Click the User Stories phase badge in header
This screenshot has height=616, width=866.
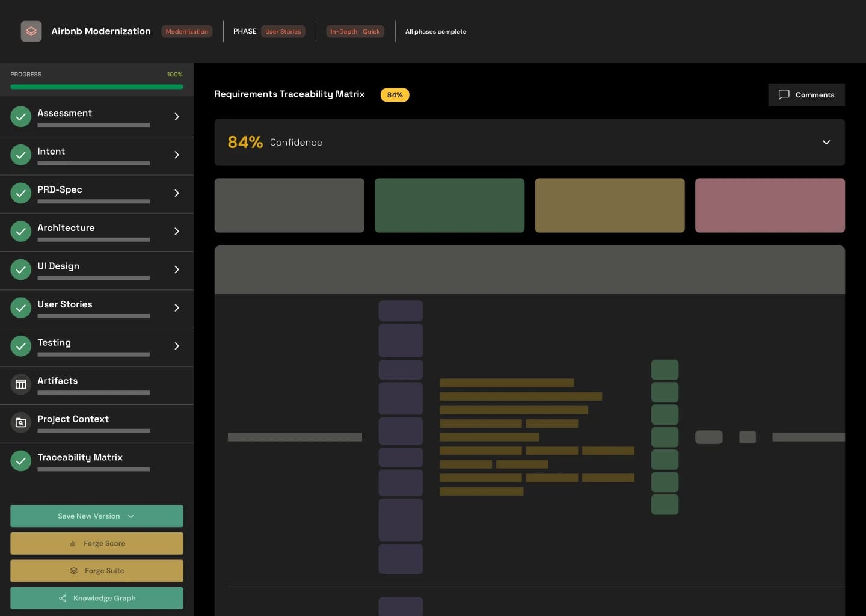tap(283, 32)
